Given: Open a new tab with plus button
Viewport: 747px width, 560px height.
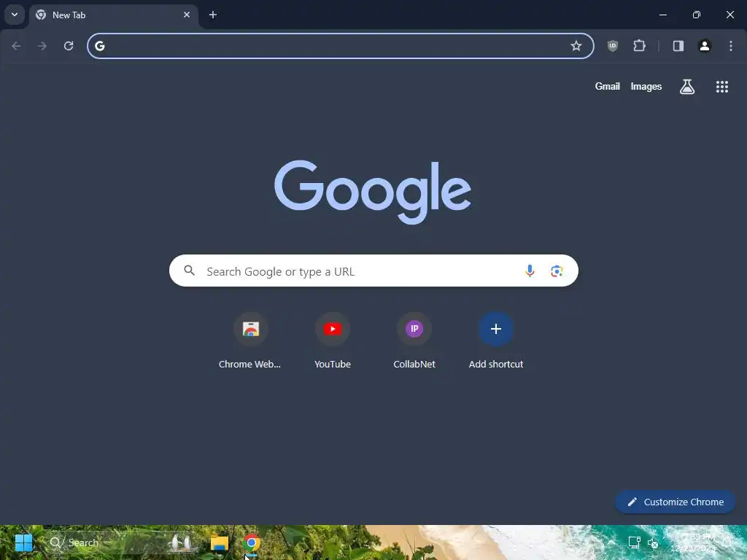Looking at the screenshot, I should [213, 15].
